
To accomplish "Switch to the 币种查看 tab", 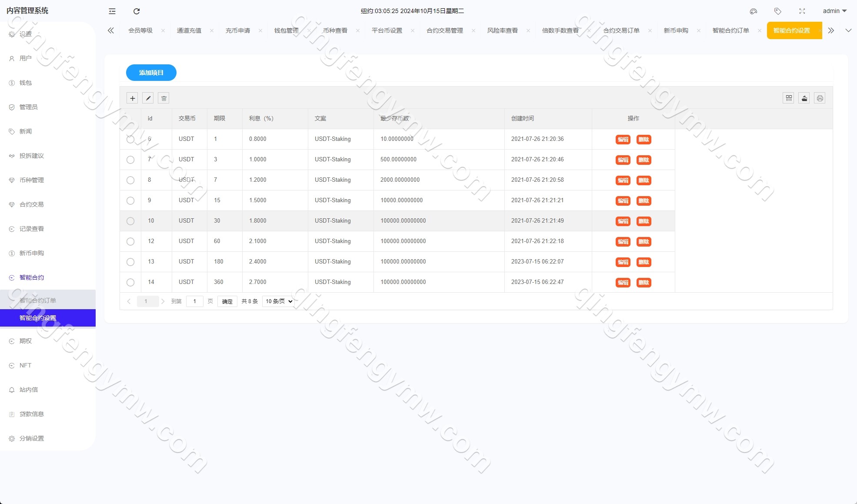I will [335, 30].
